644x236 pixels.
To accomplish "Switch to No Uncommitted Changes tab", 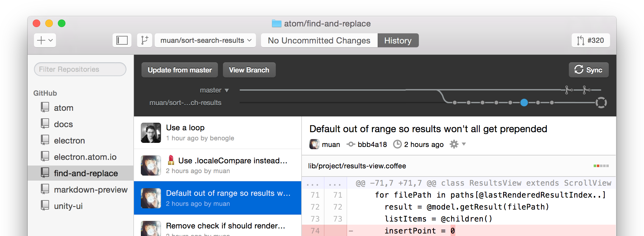I will pos(319,41).
